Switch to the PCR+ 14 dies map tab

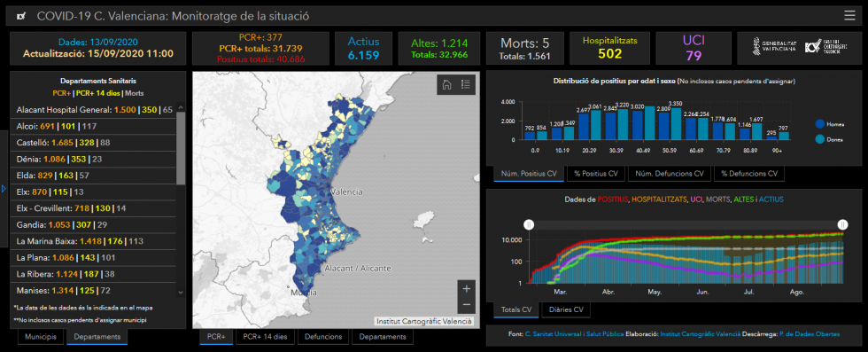[x=265, y=336]
